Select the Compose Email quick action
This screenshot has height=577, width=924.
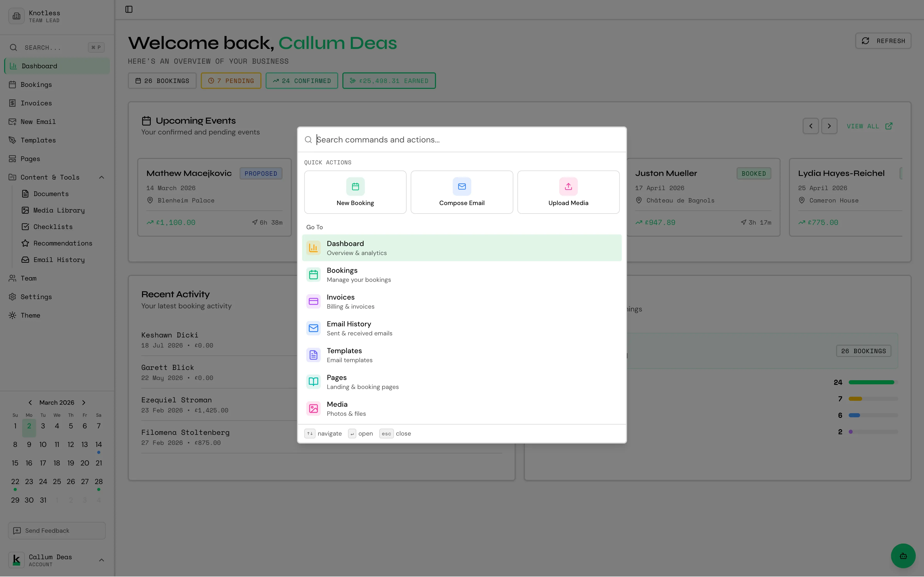[x=461, y=192]
